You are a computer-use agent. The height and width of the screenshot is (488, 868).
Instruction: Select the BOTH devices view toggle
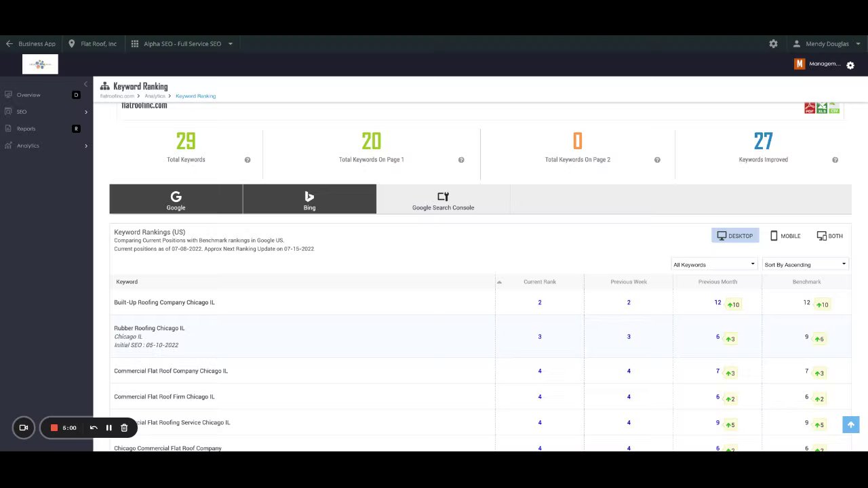click(x=830, y=236)
